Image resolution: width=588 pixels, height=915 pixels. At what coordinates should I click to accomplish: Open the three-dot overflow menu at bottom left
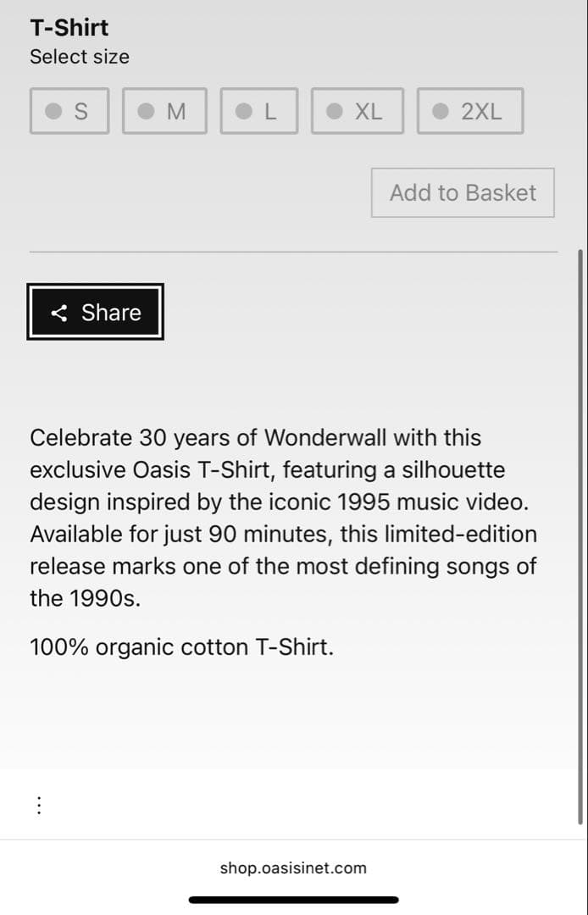(39, 805)
